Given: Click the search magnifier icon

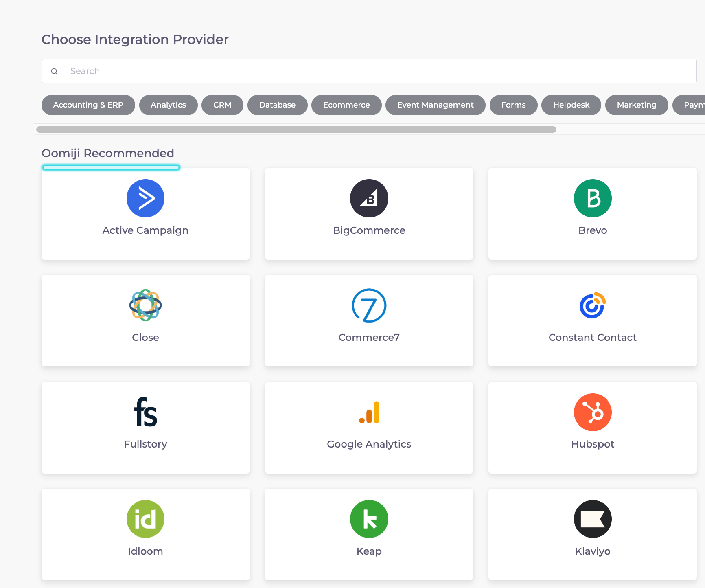Looking at the screenshot, I should point(54,71).
